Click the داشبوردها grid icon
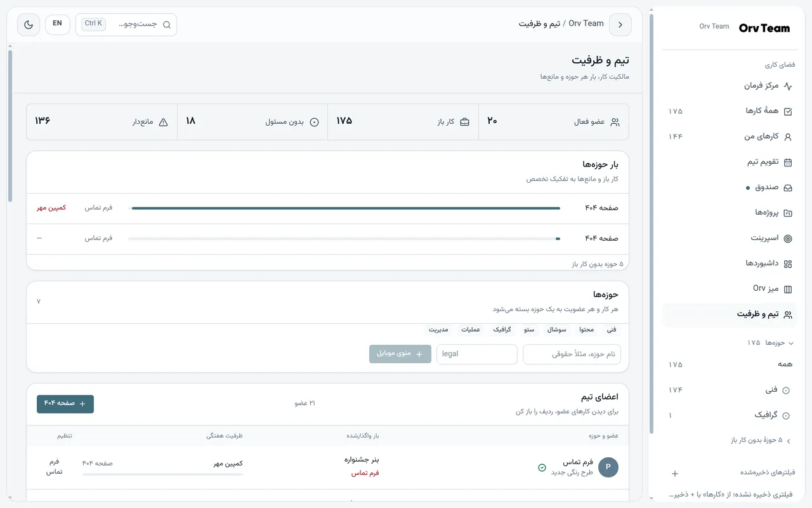Viewport: 812px width, 508px height. 788,264
